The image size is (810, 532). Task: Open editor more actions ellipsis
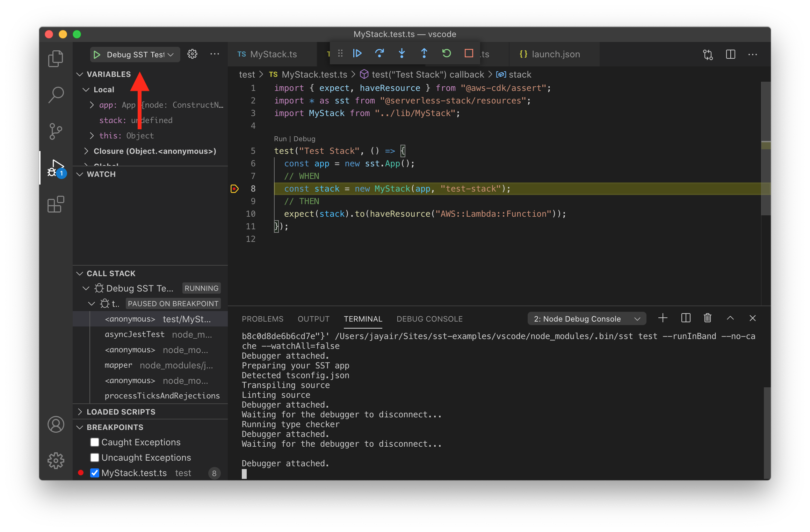[753, 55]
